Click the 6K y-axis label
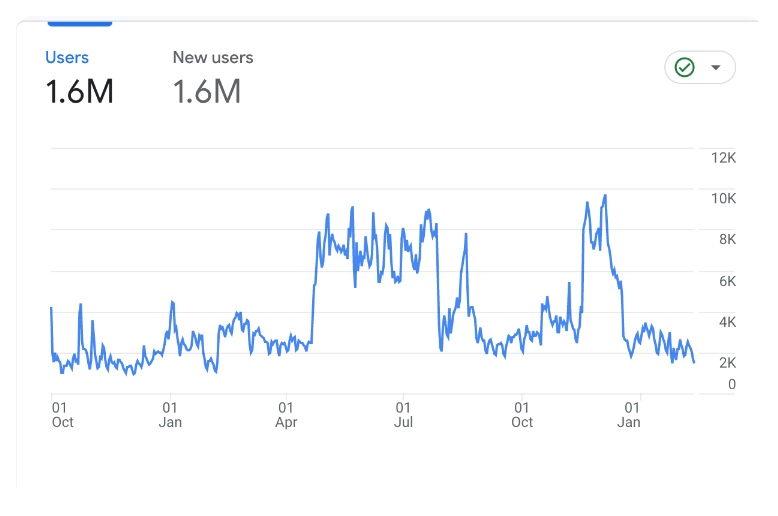Screen dimensions: 778x516 tap(727, 282)
